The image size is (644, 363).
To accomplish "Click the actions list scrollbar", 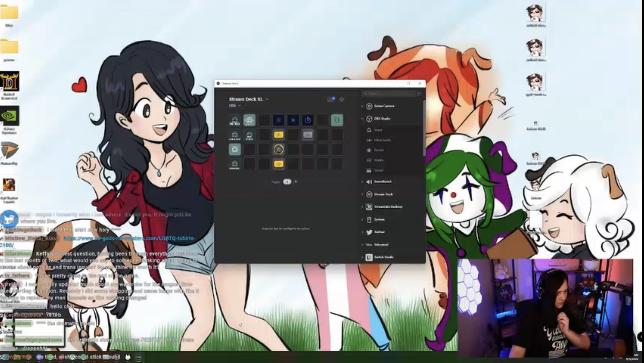I will point(424,128).
